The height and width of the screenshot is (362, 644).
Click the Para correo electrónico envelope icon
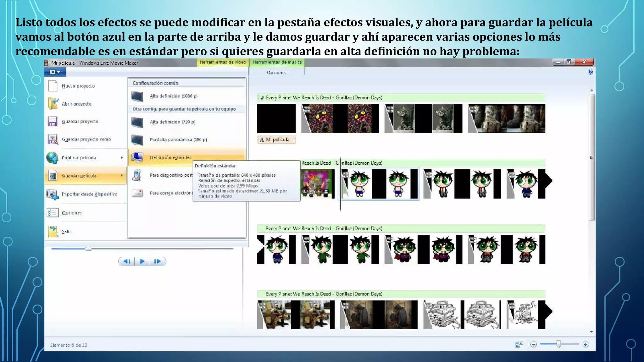tap(137, 193)
